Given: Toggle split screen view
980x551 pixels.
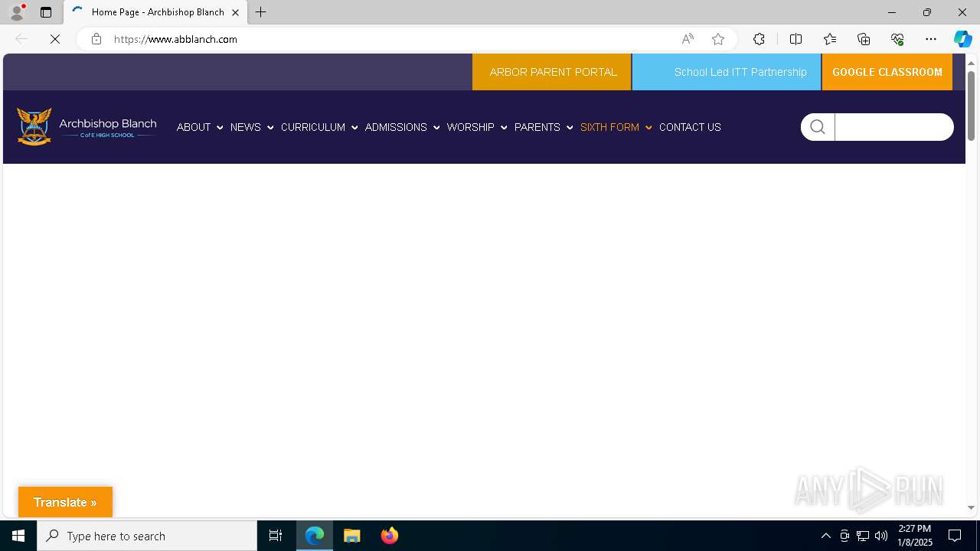Looking at the screenshot, I should (795, 39).
